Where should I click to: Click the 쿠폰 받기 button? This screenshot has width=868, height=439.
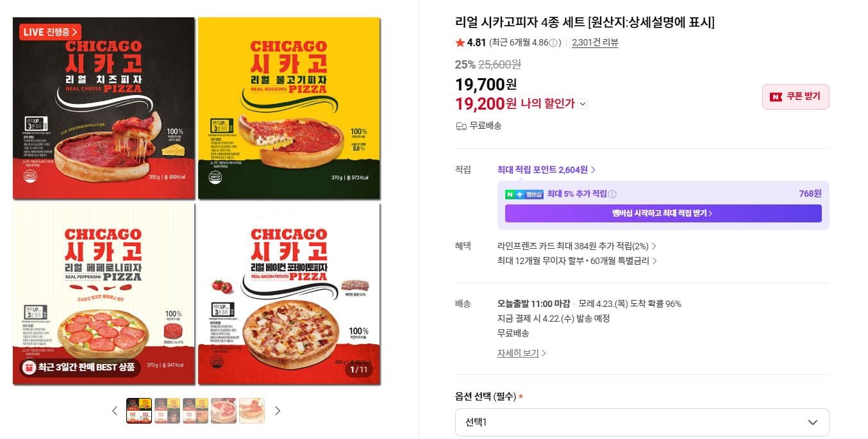click(796, 97)
